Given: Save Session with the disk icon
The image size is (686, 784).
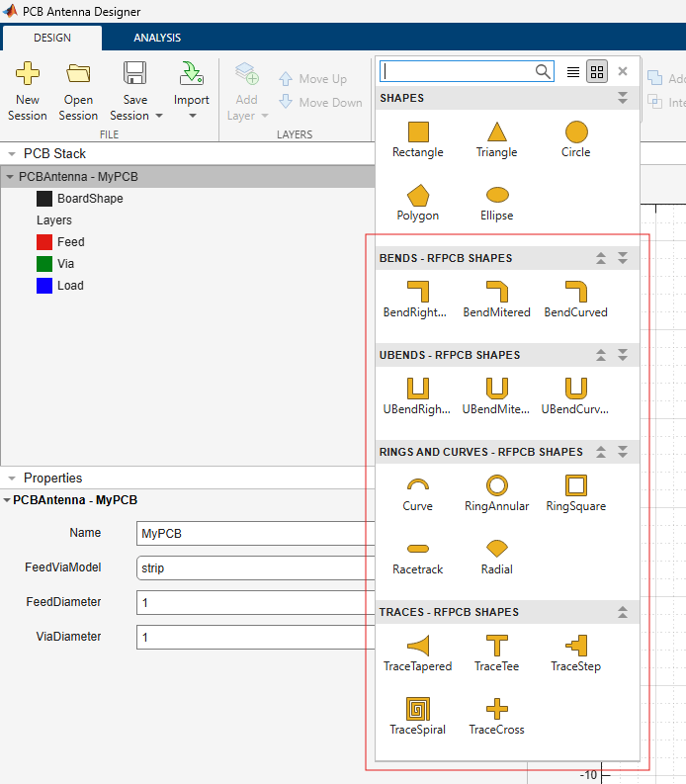Looking at the screenshot, I should point(135,73).
